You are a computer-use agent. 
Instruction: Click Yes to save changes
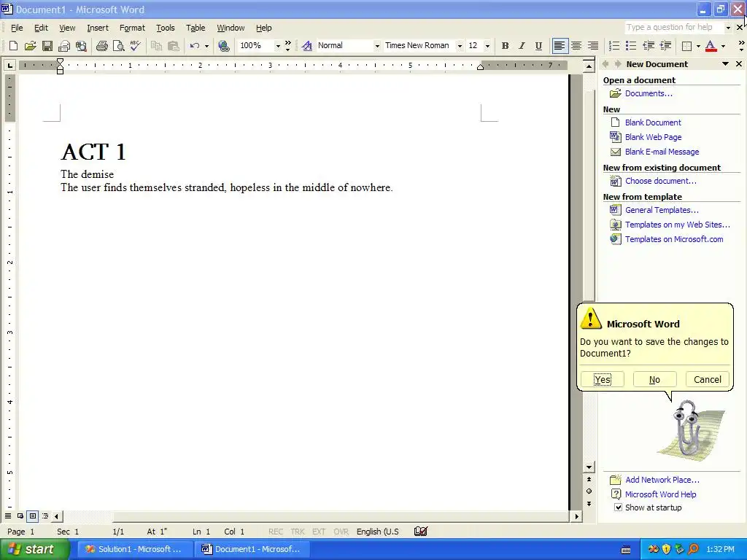(x=602, y=379)
